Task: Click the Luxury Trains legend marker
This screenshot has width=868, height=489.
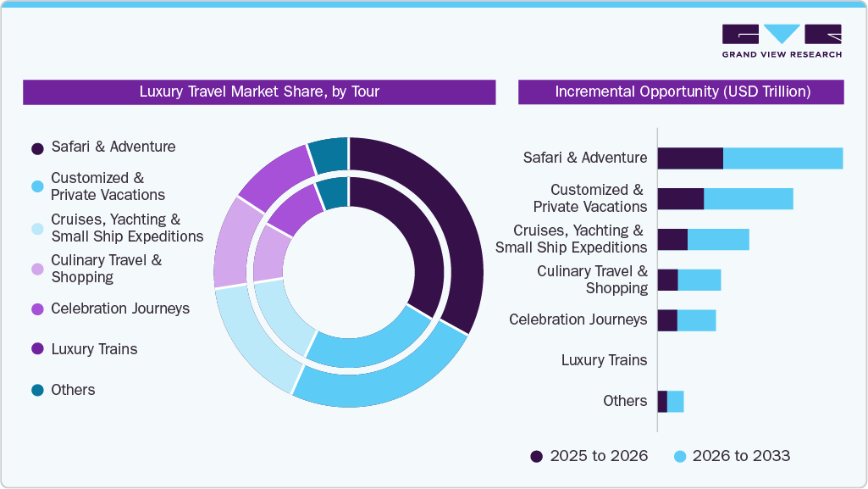Action: pos(36,348)
